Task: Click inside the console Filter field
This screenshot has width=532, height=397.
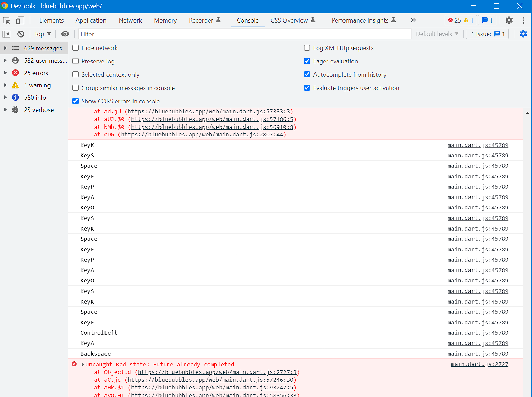Action: tap(239, 34)
